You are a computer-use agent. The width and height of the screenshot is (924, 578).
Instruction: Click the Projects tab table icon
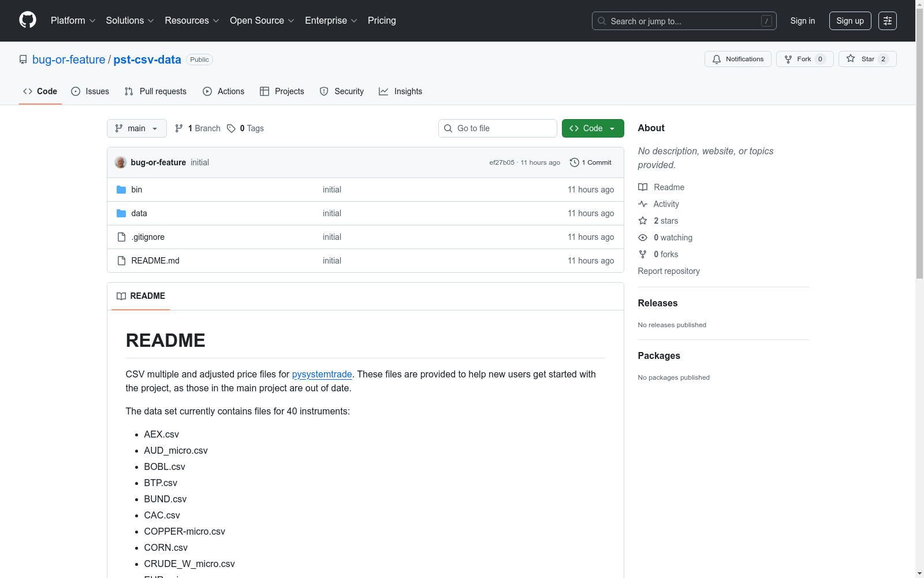(x=264, y=91)
